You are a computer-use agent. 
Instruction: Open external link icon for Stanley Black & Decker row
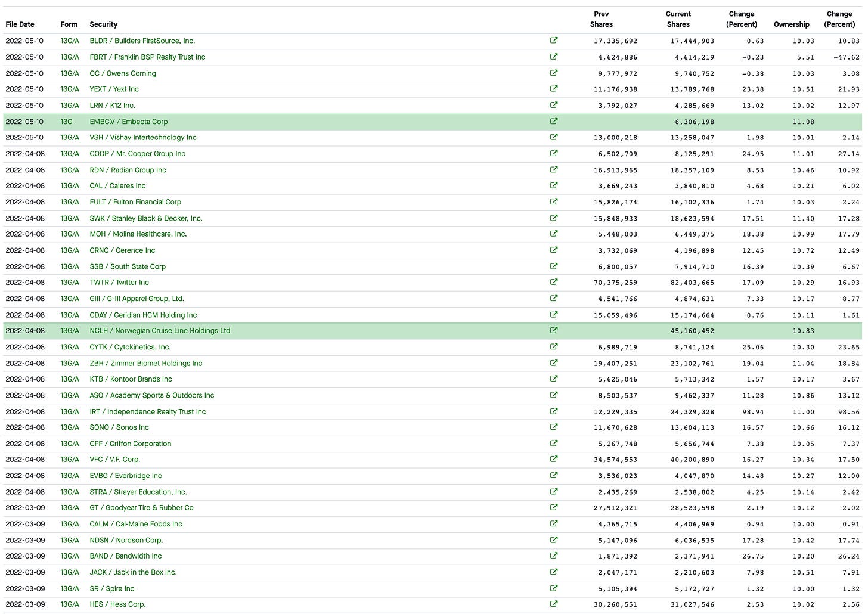[554, 218]
